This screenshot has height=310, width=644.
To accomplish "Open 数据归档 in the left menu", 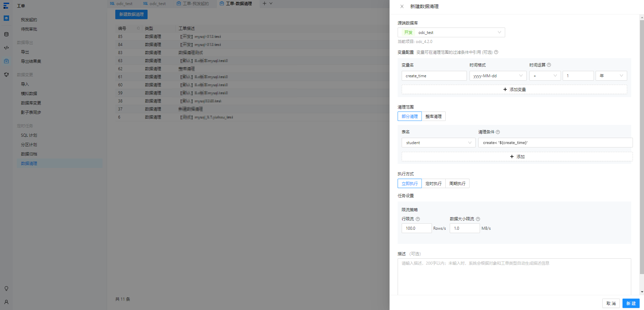I will click(29, 154).
